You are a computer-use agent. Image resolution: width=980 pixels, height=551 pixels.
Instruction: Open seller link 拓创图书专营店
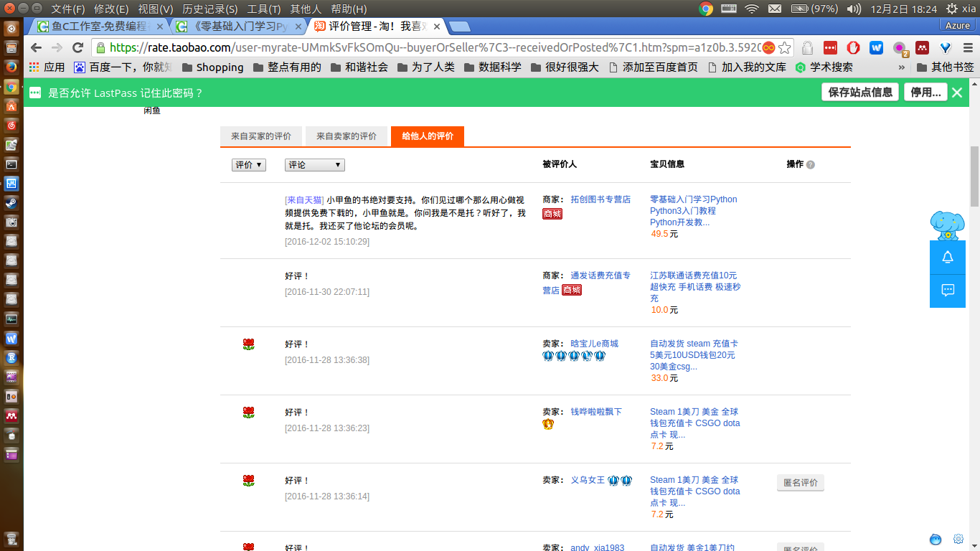tap(600, 199)
